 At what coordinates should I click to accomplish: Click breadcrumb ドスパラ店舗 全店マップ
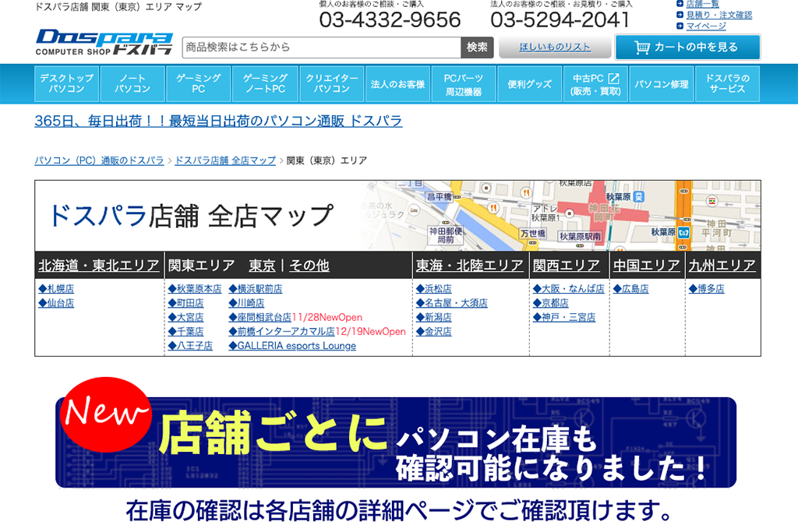point(225,160)
